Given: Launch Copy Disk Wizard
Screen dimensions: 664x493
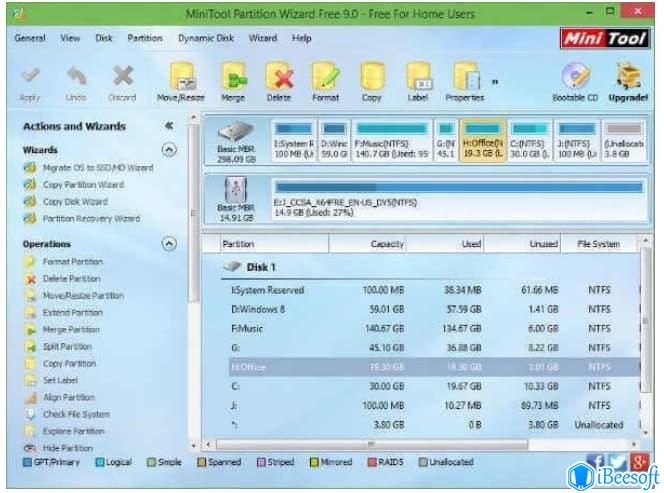Looking at the screenshot, I should [75, 202].
